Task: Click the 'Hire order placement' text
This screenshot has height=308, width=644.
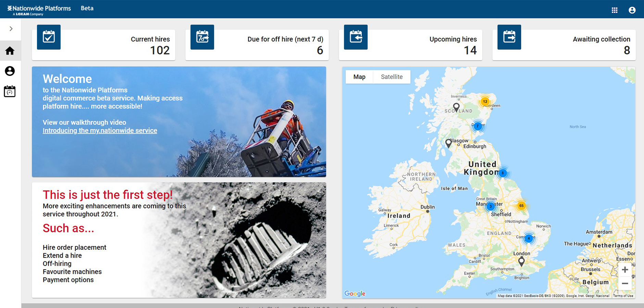Action: 74,247
